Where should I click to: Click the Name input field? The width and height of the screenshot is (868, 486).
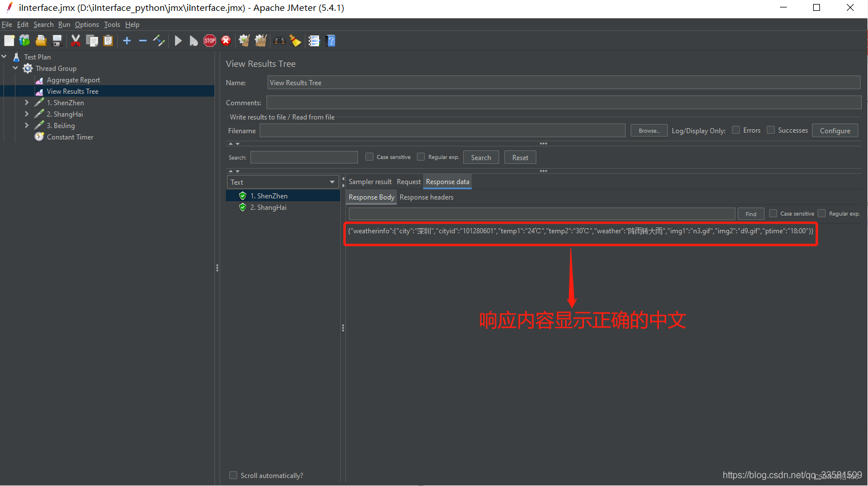tap(564, 82)
